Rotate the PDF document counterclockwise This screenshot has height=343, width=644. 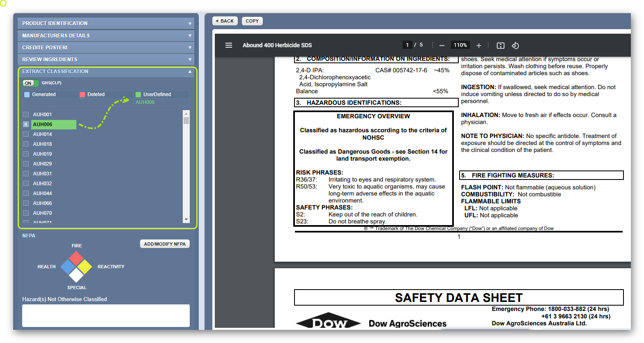click(515, 46)
